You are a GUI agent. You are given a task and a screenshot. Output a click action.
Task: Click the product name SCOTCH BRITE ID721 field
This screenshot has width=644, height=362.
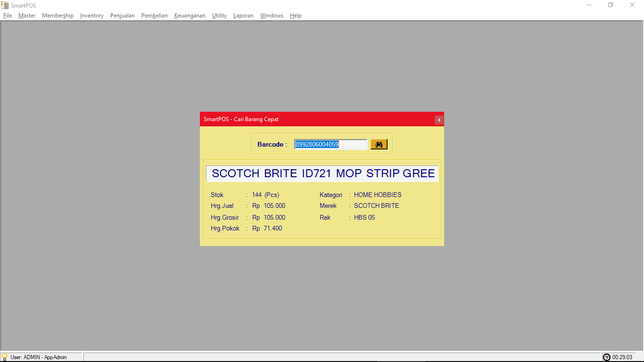click(x=322, y=173)
